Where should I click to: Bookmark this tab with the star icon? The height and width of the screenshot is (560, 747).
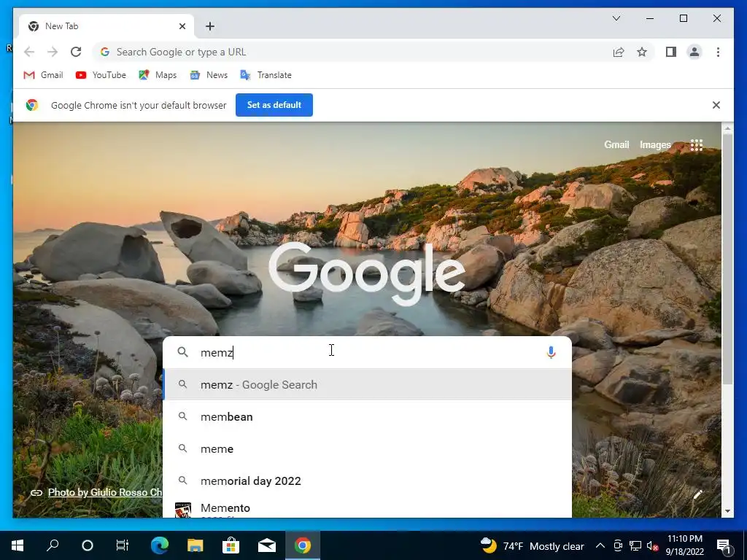click(642, 52)
